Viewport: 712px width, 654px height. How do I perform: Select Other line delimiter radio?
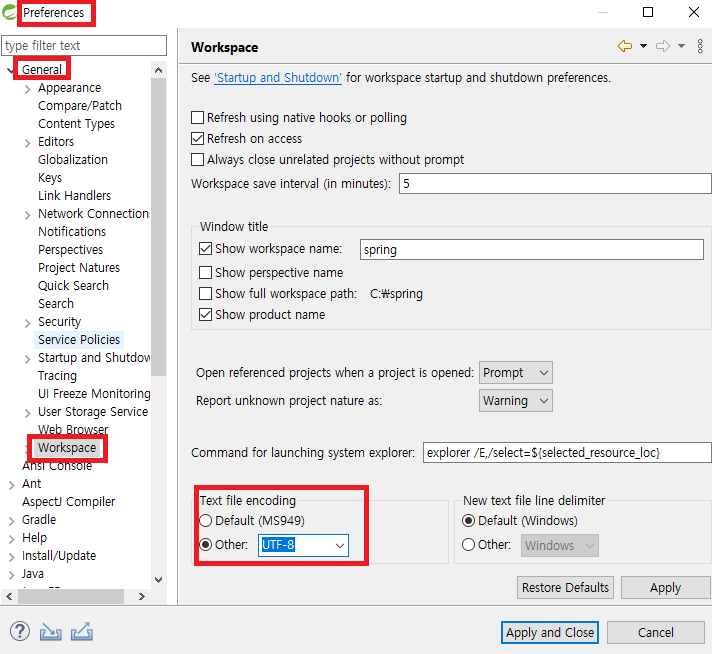click(468, 544)
